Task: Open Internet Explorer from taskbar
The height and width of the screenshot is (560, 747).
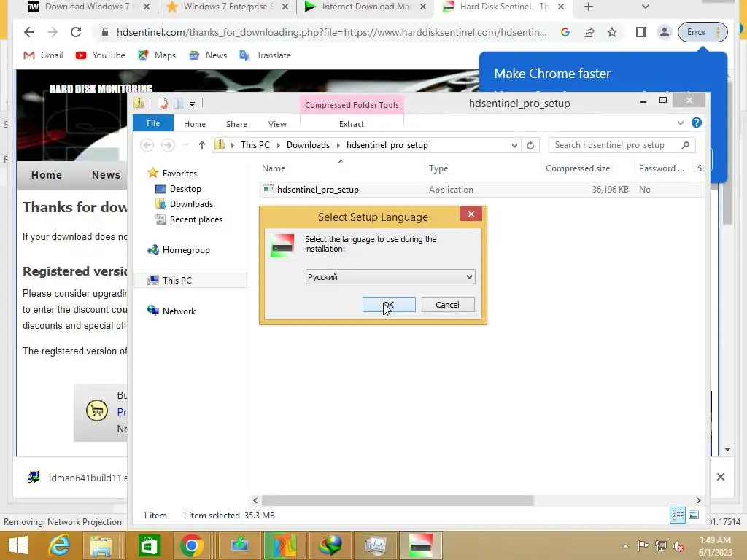Action: [x=59, y=545]
